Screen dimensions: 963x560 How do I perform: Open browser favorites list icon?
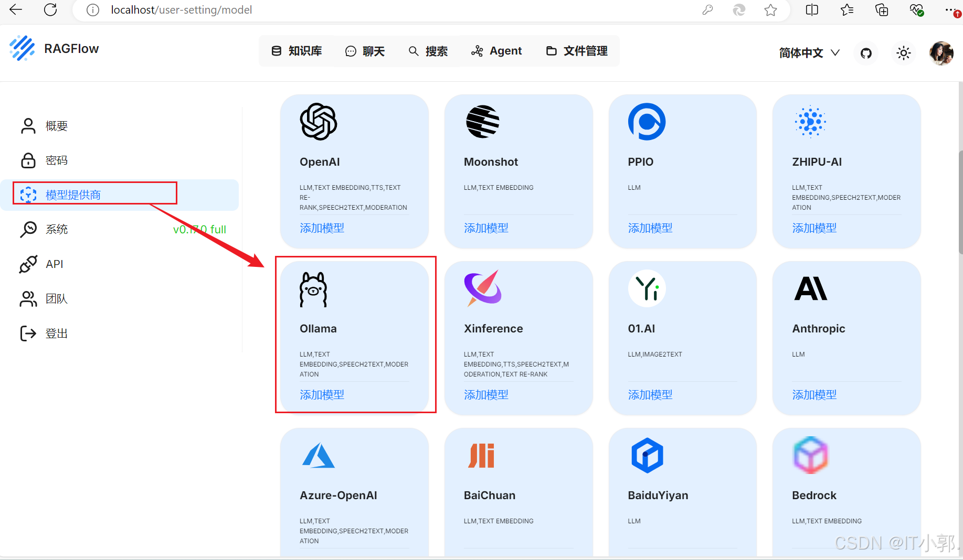click(846, 10)
